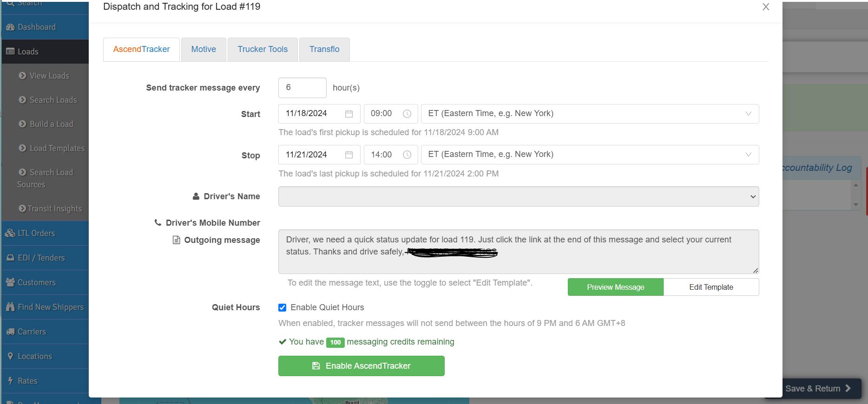
Task: Click the tracker message hours input field
Action: (x=302, y=88)
